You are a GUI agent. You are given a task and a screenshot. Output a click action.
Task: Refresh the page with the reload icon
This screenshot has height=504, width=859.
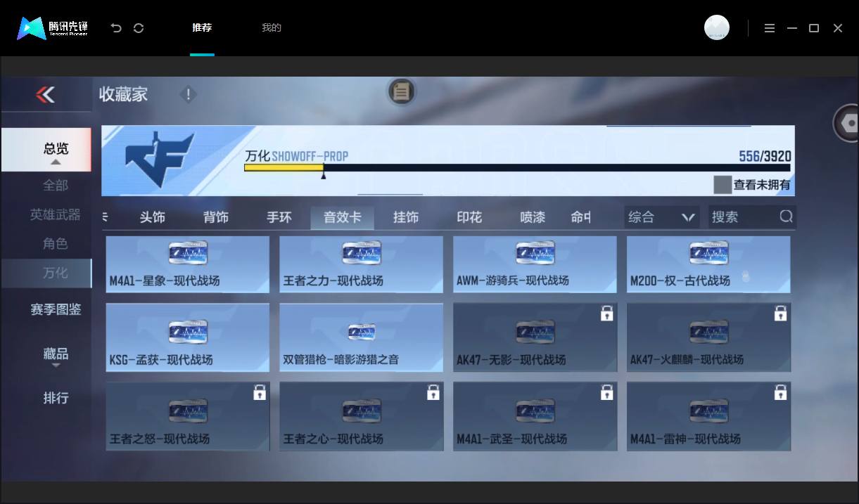(x=139, y=28)
